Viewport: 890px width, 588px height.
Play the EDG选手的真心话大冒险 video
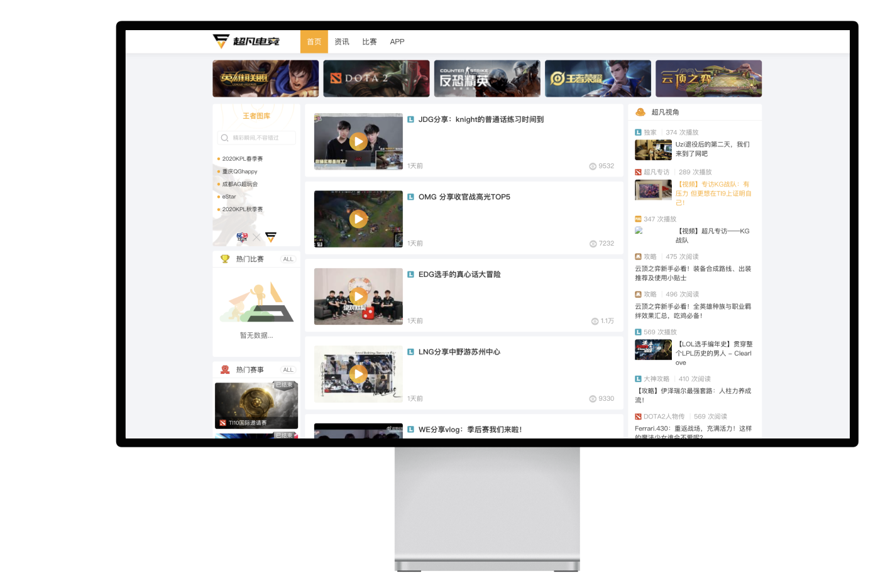click(x=358, y=297)
